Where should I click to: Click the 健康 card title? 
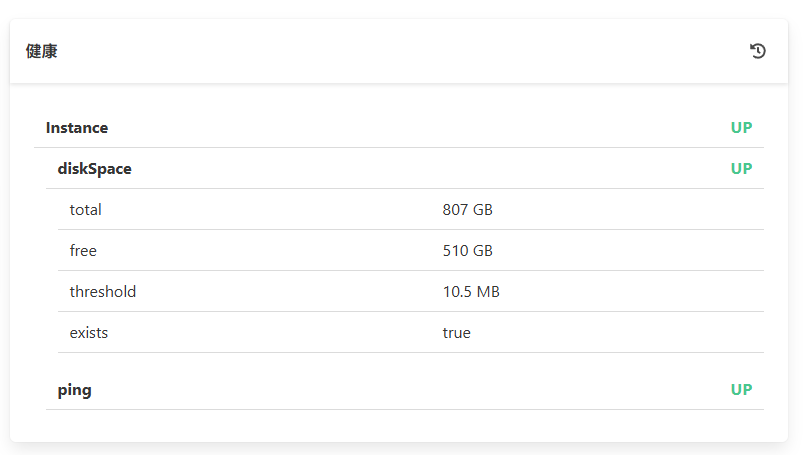42,51
